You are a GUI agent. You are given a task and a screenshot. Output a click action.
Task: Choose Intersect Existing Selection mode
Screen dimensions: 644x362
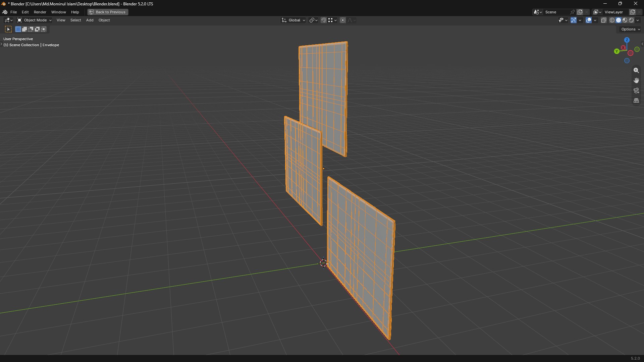point(44,29)
